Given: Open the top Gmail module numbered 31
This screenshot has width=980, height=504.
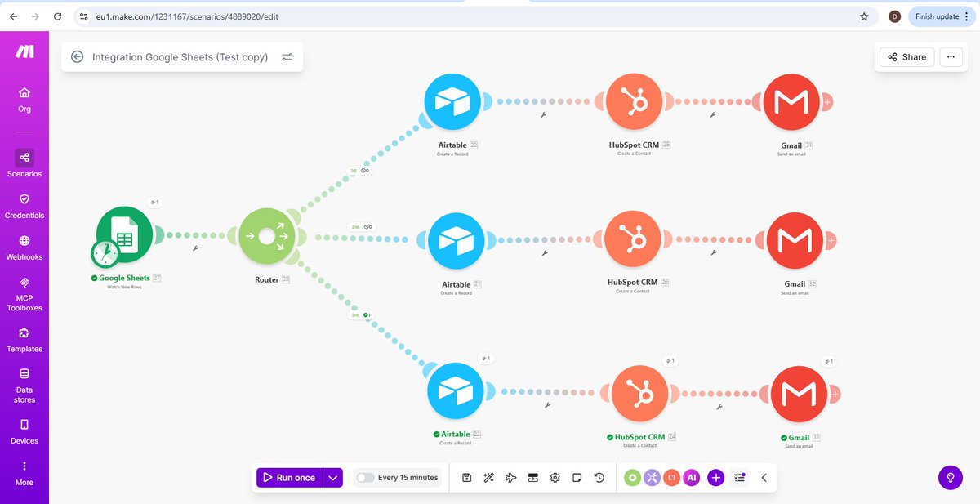Looking at the screenshot, I should pos(792,101).
